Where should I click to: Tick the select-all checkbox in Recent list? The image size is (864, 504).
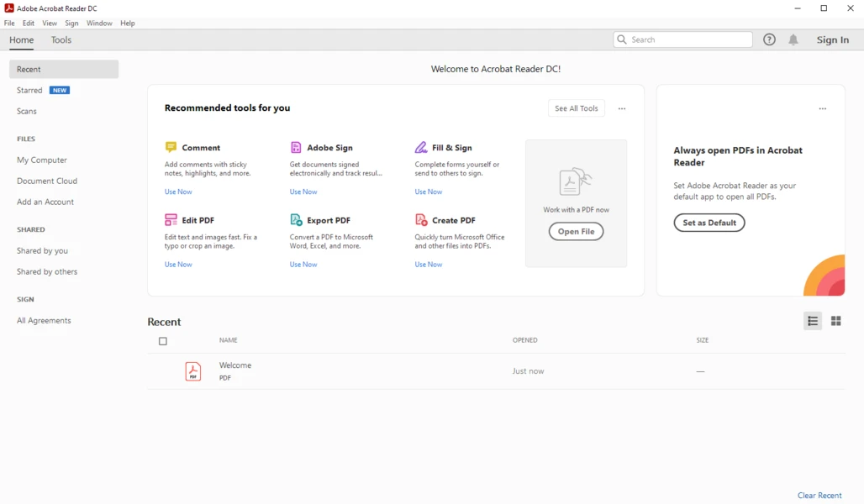163,341
